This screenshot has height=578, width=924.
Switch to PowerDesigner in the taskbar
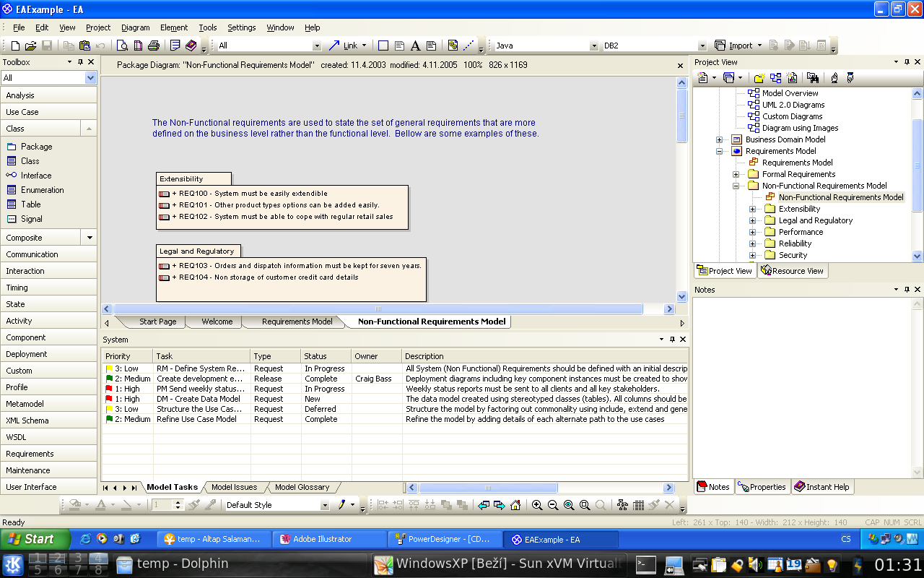pos(445,539)
